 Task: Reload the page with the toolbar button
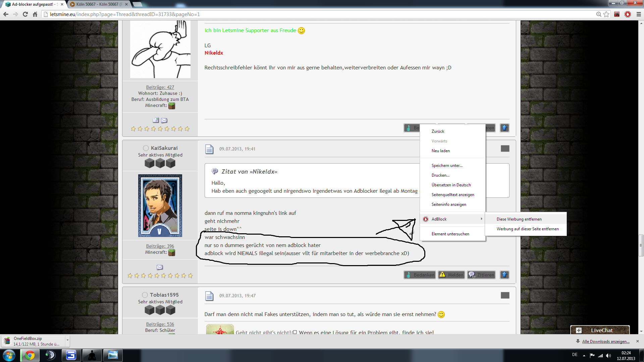click(x=25, y=14)
